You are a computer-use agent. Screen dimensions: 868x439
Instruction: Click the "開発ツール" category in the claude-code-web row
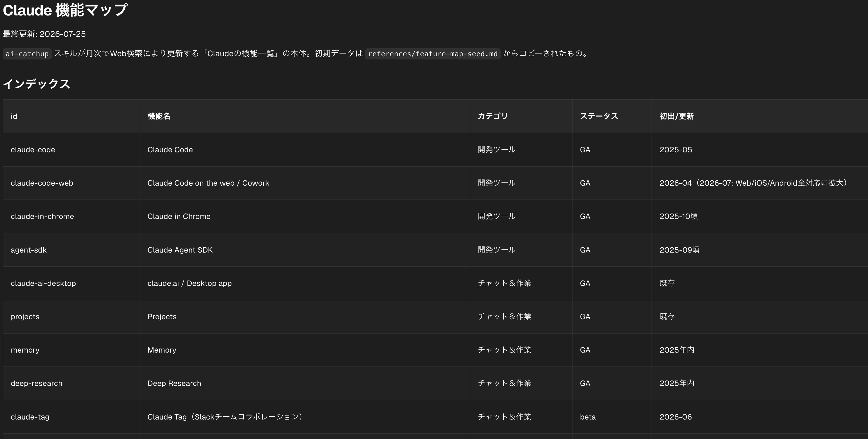point(497,183)
